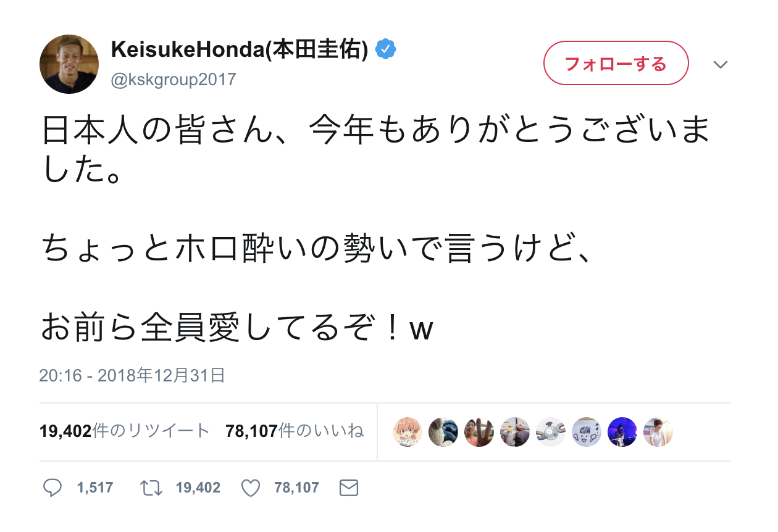View the 78,107件のいいね list
The height and width of the screenshot is (532, 778).
click(x=295, y=431)
